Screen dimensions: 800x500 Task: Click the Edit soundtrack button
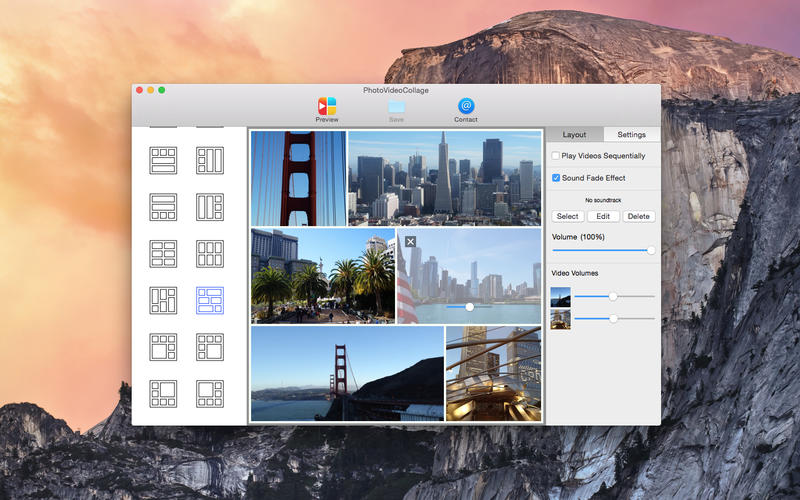[603, 216]
